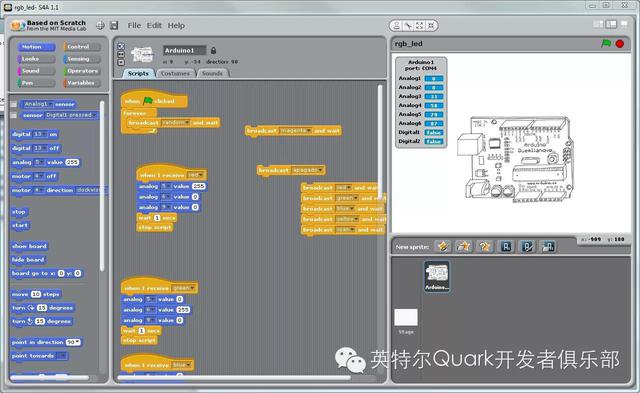Click the save project floppy icon
Viewport: 640px width, 393px height.
point(114,25)
